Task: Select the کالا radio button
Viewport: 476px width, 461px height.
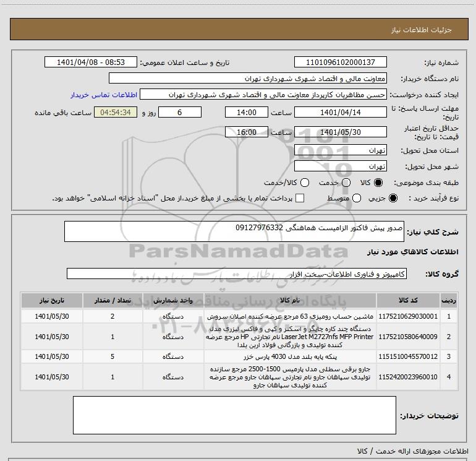Action: pos(378,183)
